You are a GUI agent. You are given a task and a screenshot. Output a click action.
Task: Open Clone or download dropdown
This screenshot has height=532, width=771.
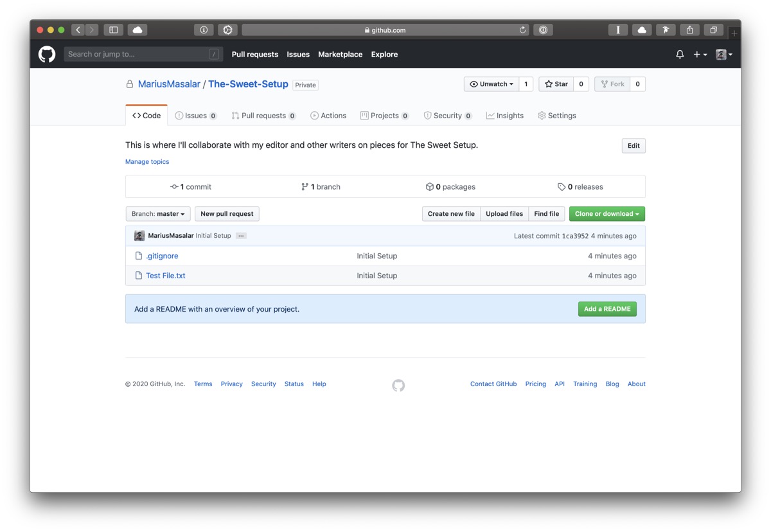pos(607,214)
